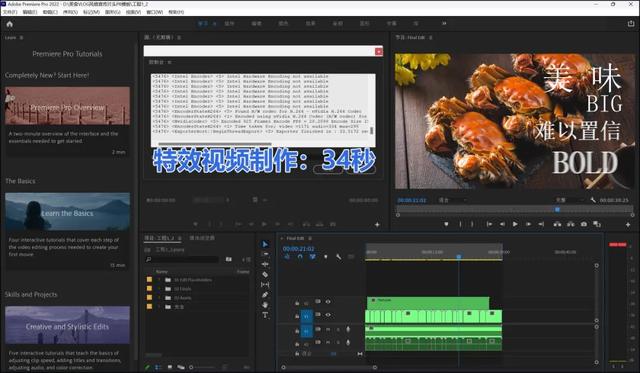Select the Type tool
The height and width of the screenshot is (373, 640).
[265, 315]
